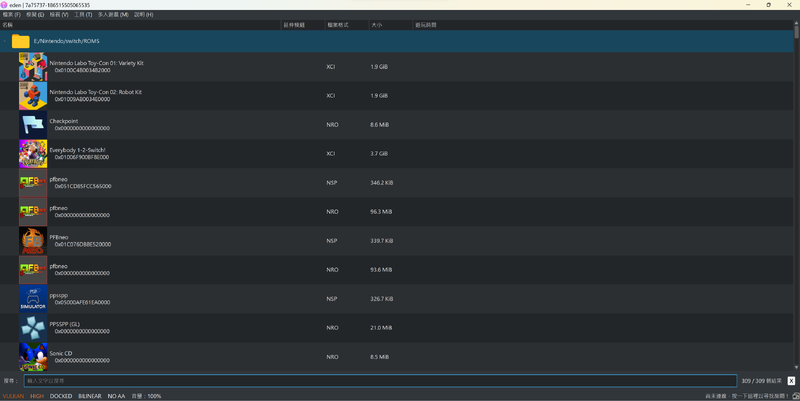The width and height of the screenshot is (800, 401).
Task: Sort by 名稱 name column header
Action: [141, 24]
